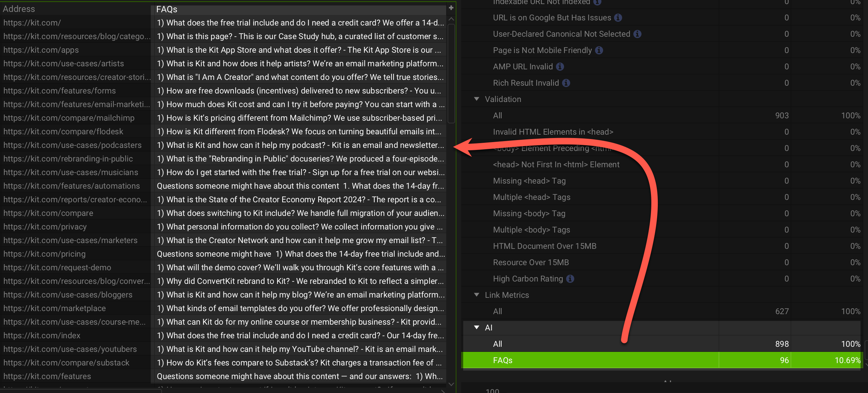Click info icon next to AMP URL Invalid
868x393 pixels.
560,67
